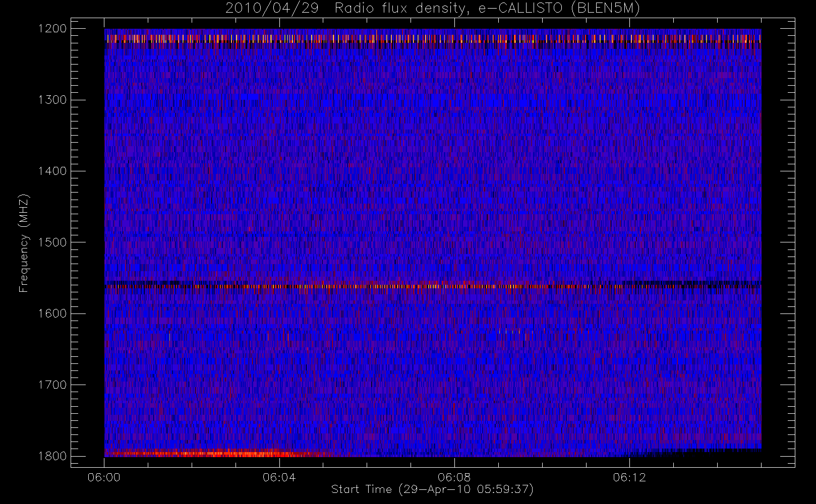Screen dimensions: 816x504
Task: Click the red emission streak at 1800 MHz
Action: (217, 453)
